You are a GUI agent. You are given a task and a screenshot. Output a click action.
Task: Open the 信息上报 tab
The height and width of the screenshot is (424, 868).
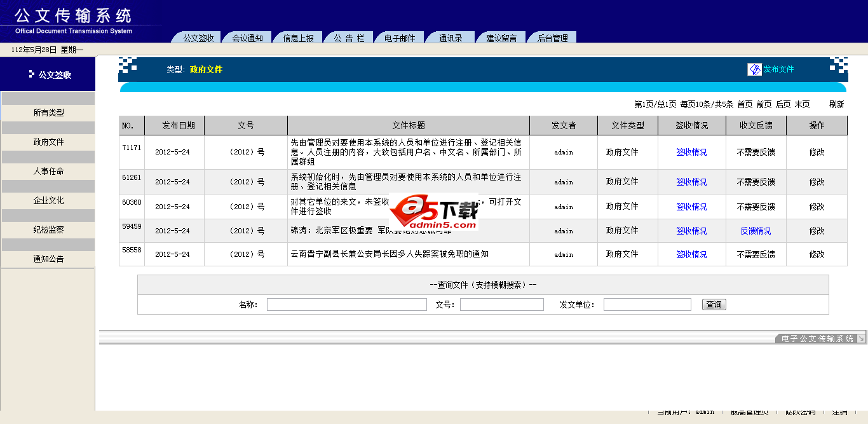click(298, 38)
